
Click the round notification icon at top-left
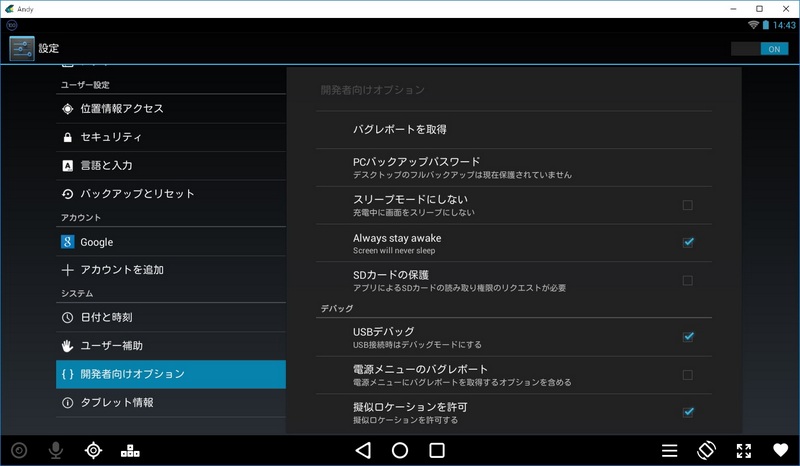click(x=12, y=25)
